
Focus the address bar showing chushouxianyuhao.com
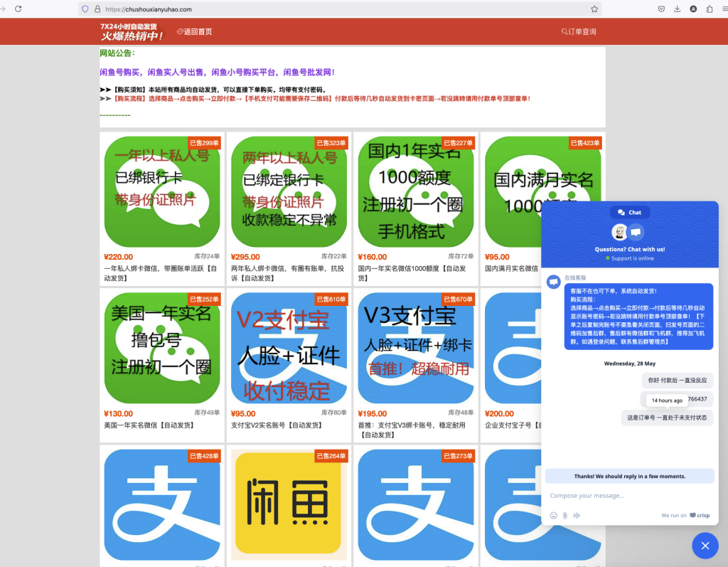339,9
